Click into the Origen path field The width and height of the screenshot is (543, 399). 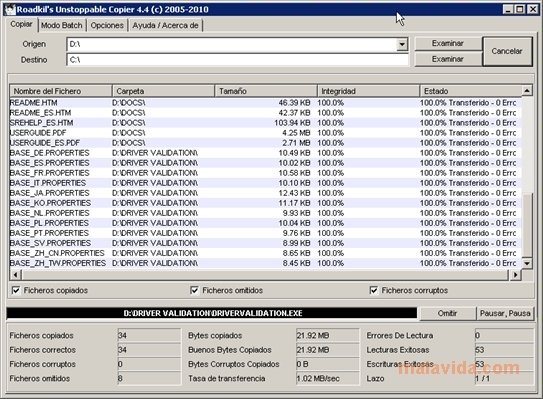point(231,44)
